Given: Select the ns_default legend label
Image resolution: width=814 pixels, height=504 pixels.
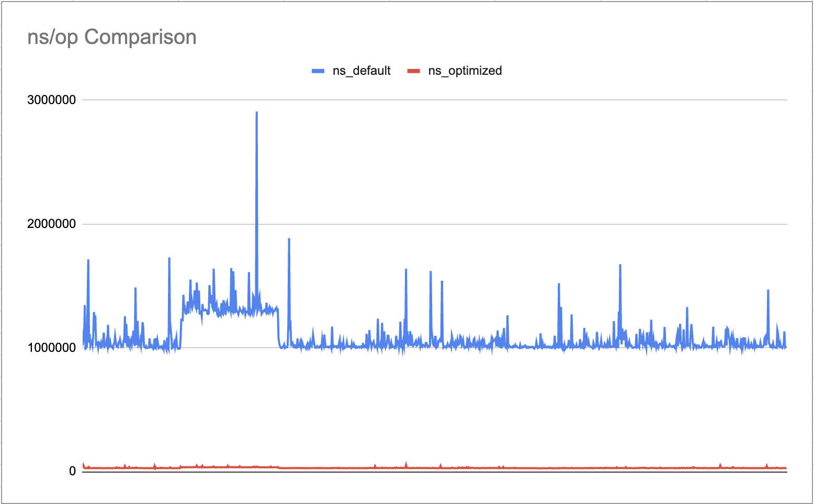Looking at the screenshot, I should [x=361, y=71].
